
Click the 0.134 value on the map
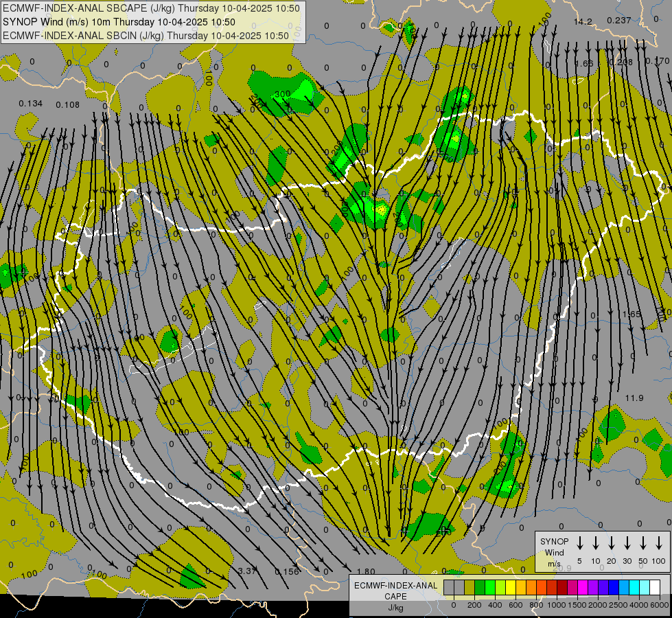[31, 104]
